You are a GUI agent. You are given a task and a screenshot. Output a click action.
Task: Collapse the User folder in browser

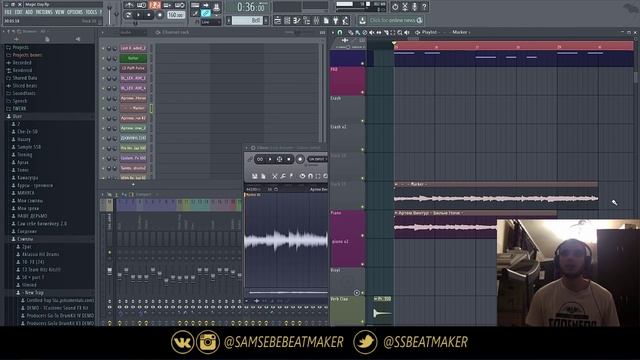coord(17,116)
